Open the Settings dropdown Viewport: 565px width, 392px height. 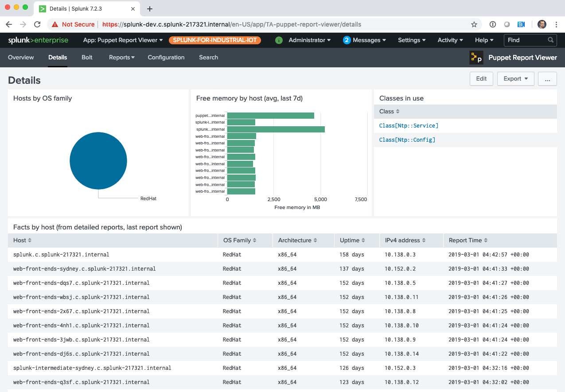click(412, 40)
